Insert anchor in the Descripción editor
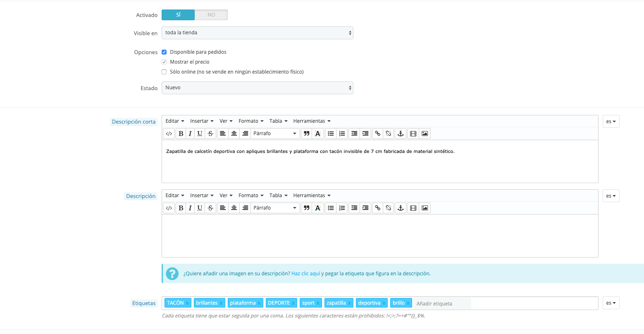This screenshot has height=334, width=644. [x=400, y=208]
